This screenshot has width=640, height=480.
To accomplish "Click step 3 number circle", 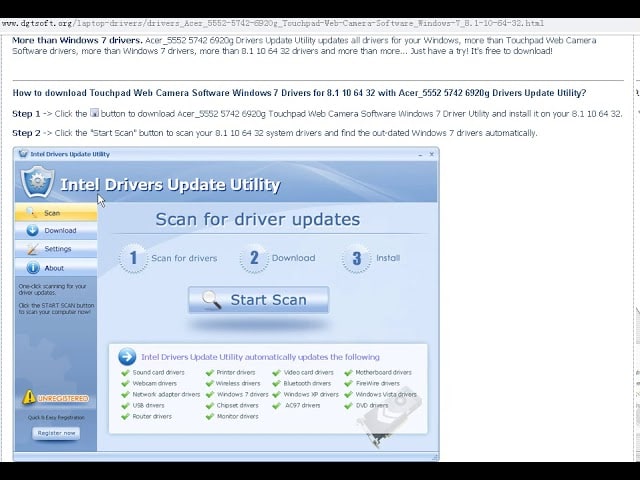I will 356,258.
